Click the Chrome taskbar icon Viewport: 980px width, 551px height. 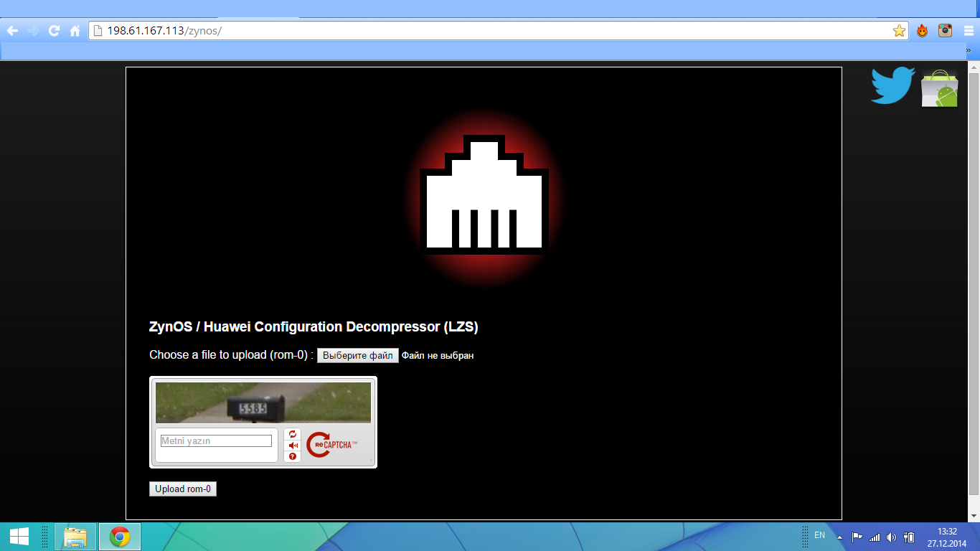pos(120,537)
